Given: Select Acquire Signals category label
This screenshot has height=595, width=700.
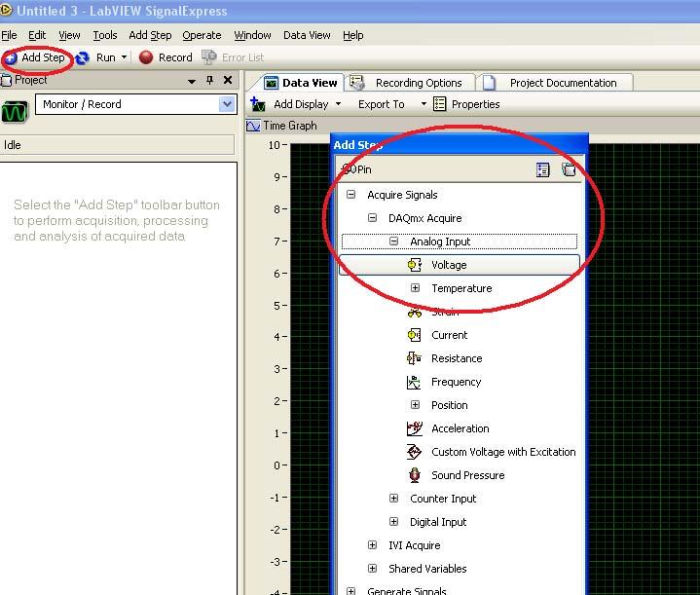Looking at the screenshot, I should point(402,195).
